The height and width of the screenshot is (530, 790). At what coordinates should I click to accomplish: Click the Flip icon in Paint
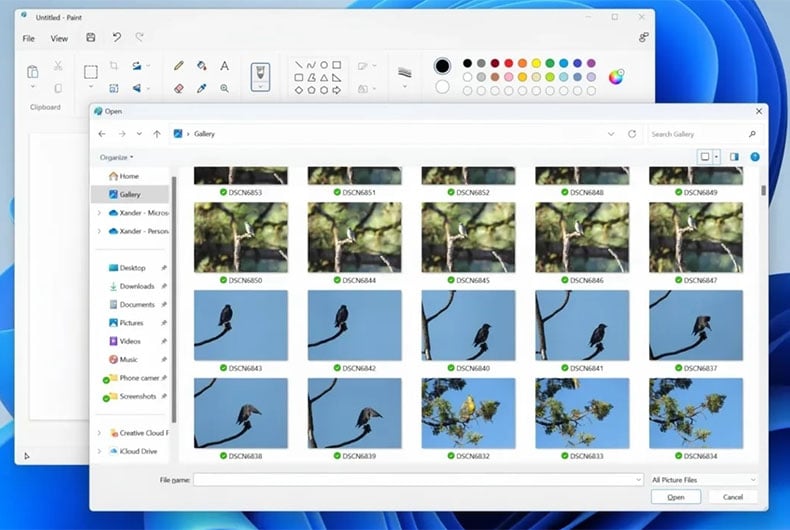click(x=137, y=88)
